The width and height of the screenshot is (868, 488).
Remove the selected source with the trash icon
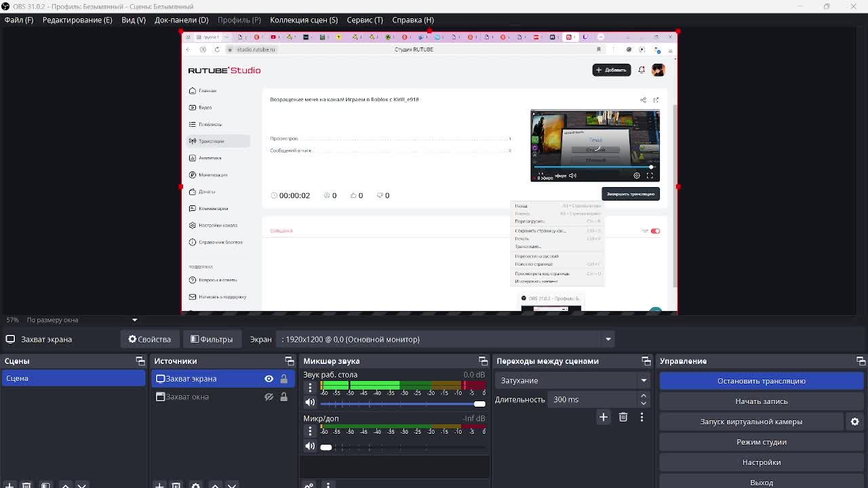click(x=176, y=485)
